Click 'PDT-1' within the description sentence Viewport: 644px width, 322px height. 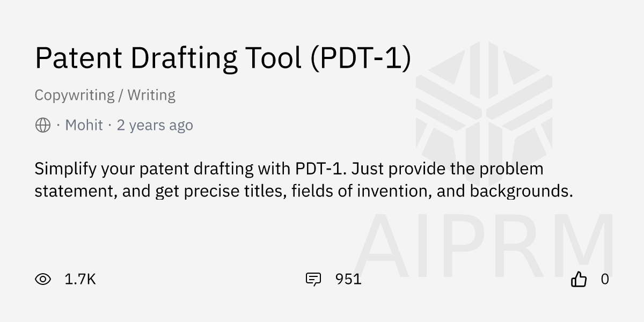(x=318, y=169)
